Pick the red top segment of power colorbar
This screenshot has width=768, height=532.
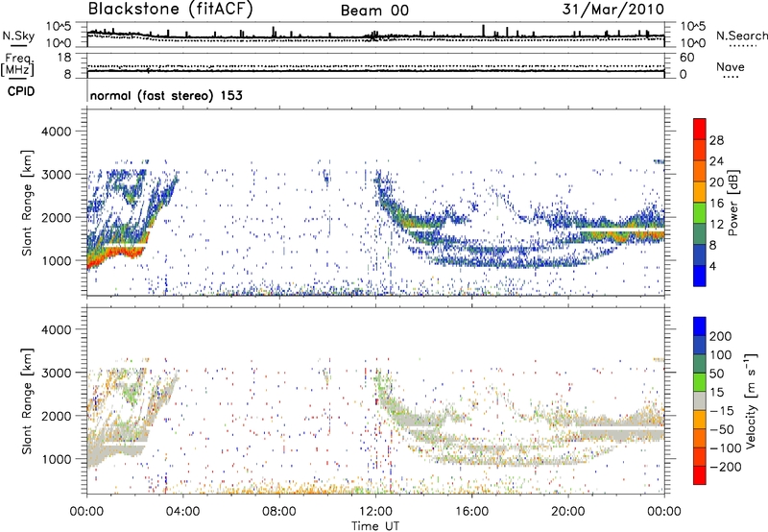(700, 129)
